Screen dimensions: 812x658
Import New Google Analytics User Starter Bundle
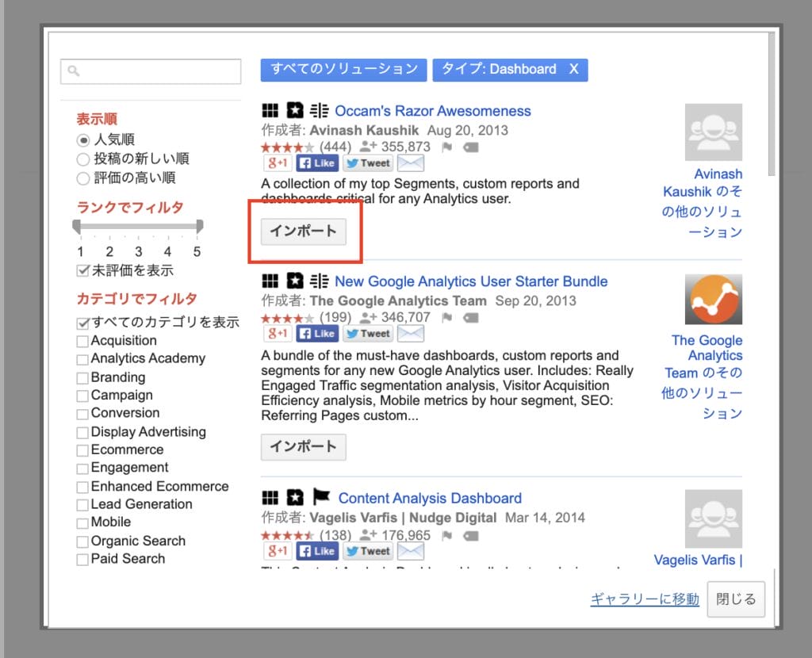tap(304, 447)
